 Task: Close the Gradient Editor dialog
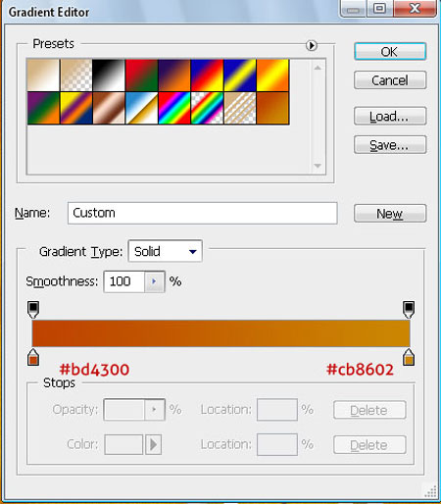pos(415,8)
